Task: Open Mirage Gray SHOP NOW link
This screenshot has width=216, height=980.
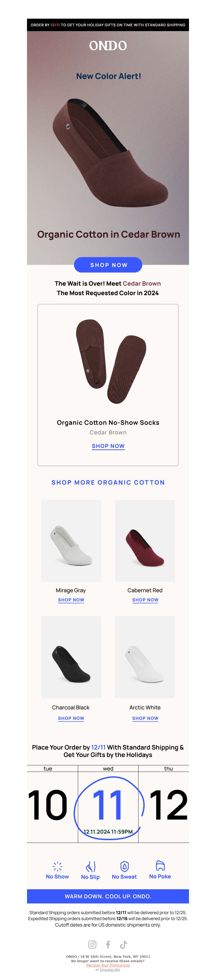Action: [x=71, y=600]
